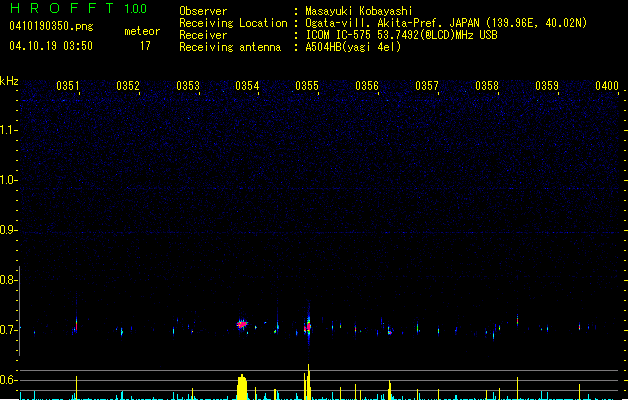Click the 0.9 kHz axis label

(8, 230)
